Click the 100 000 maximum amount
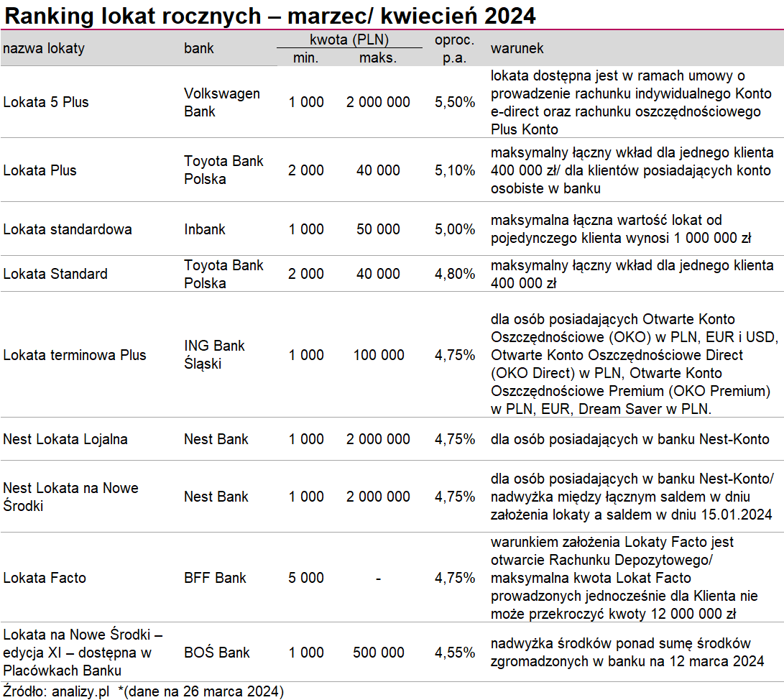The image size is (784, 700). (379, 355)
